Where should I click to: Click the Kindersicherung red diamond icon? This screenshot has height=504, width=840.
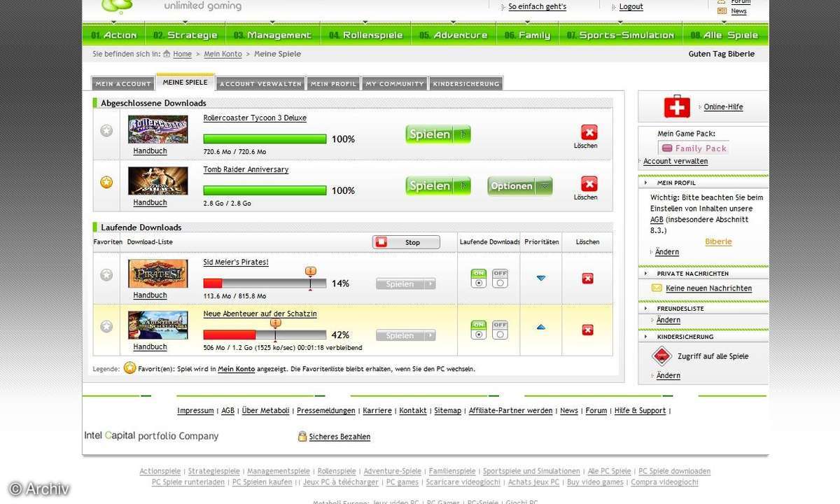tap(661, 356)
